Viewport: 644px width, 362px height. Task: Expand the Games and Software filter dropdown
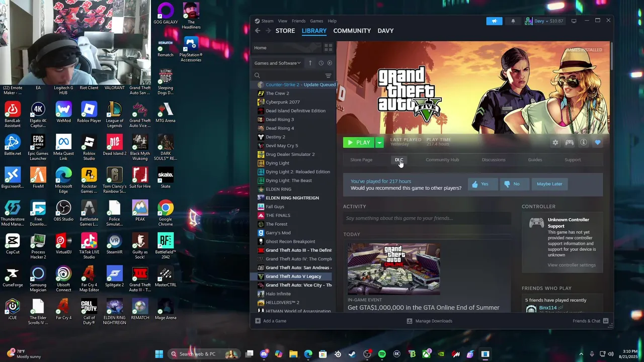[278, 63]
